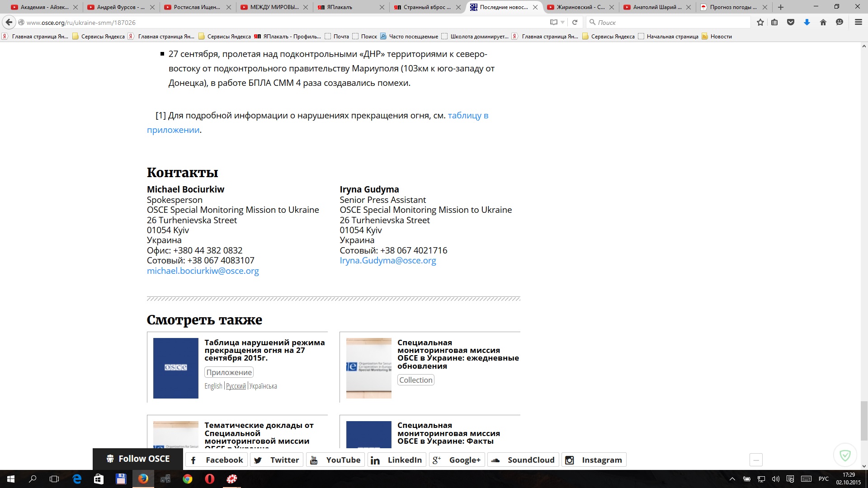Open Windows taskbar search
Screen dimensions: 868x488
[33, 479]
